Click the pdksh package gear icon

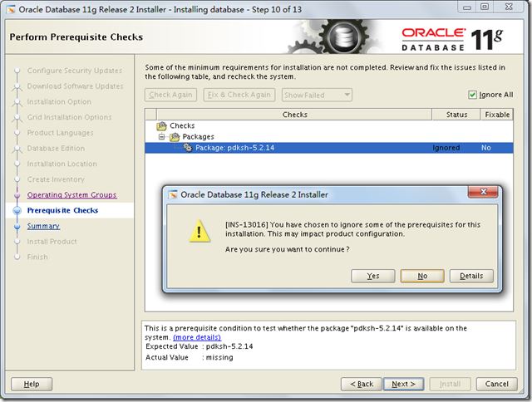coord(188,148)
